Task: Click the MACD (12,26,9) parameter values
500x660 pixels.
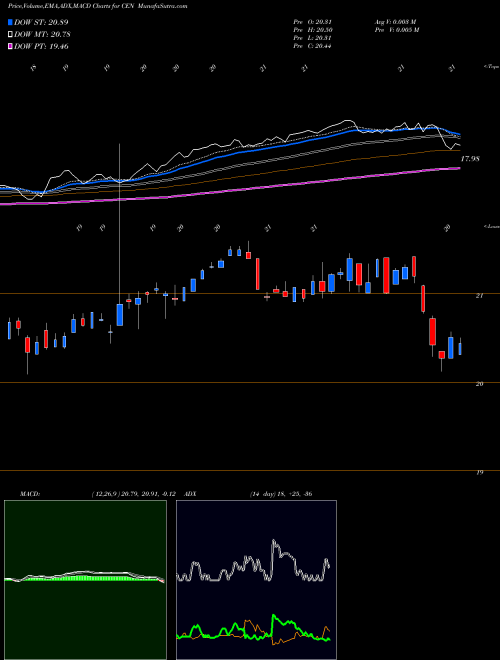Action: pos(136,494)
